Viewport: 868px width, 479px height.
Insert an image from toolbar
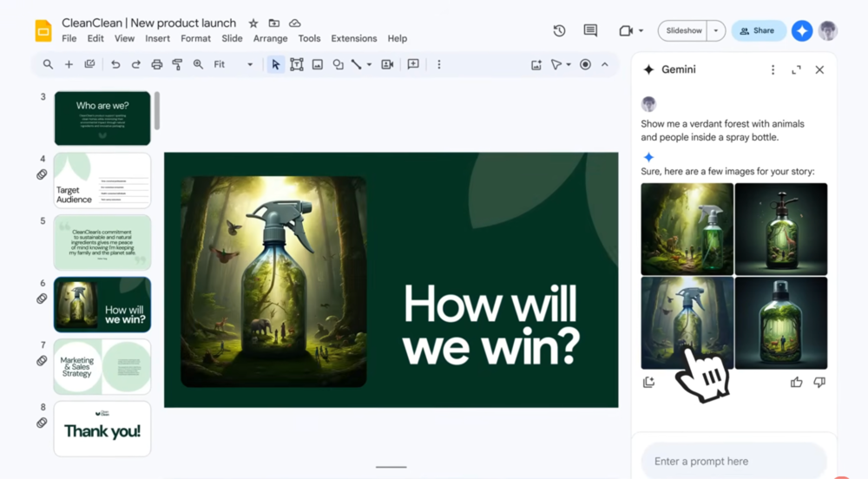point(317,65)
